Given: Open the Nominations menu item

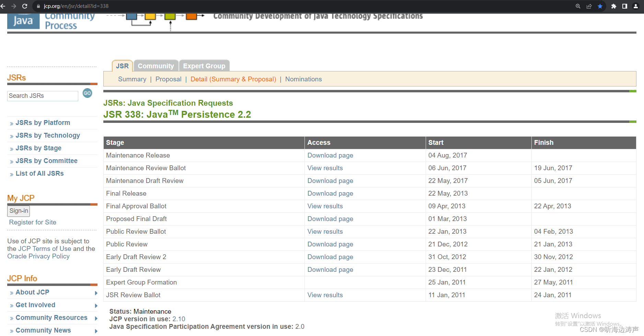Looking at the screenshot, I should click(303, 79).
